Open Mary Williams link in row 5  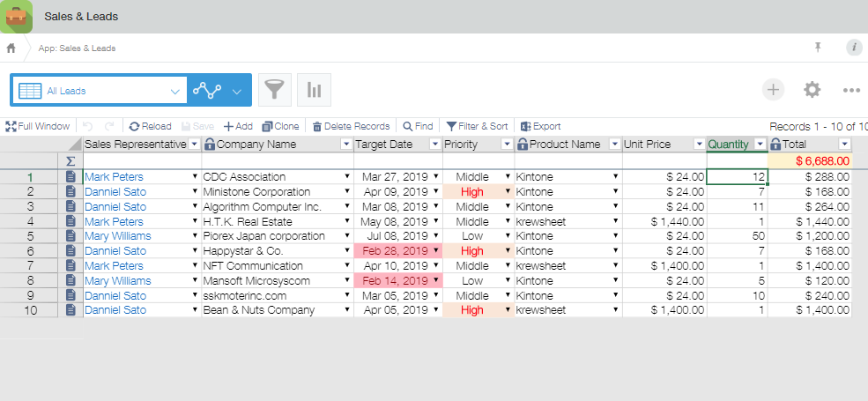tap(117, 236)
